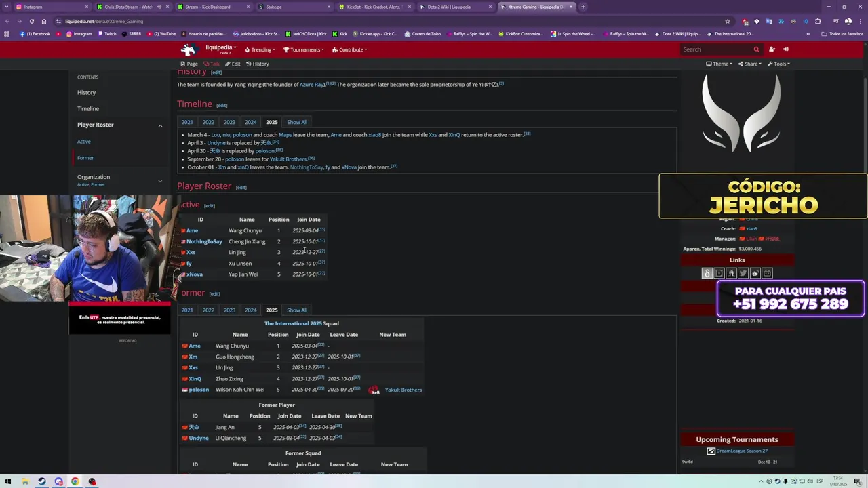This screenshot has width=868, height=488.
Task: Open the Twitch bookmark
Action: coord(106,34)
